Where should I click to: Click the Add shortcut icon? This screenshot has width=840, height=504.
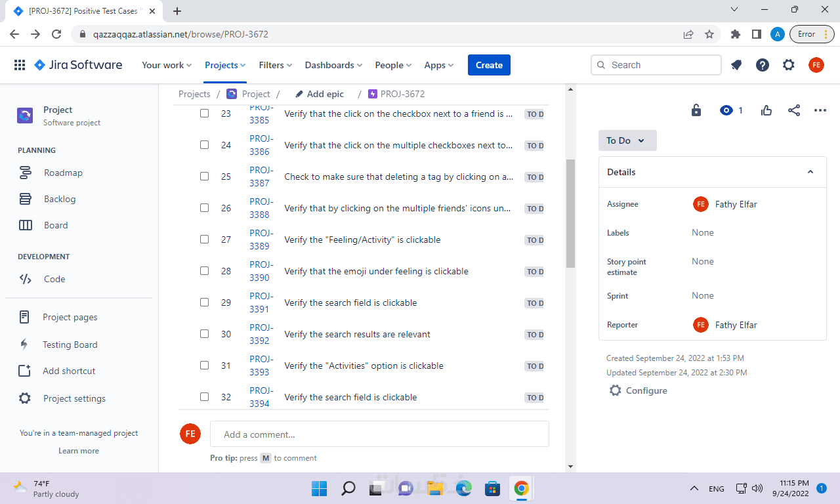[24, 371]
